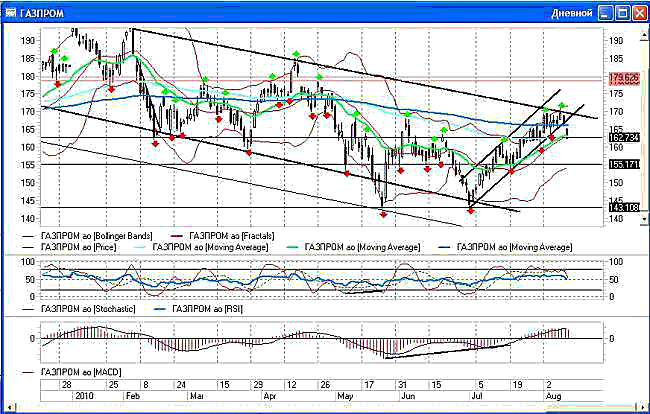Click the Jul month label on timeline

pyautogui.click(x=477, y=396)
